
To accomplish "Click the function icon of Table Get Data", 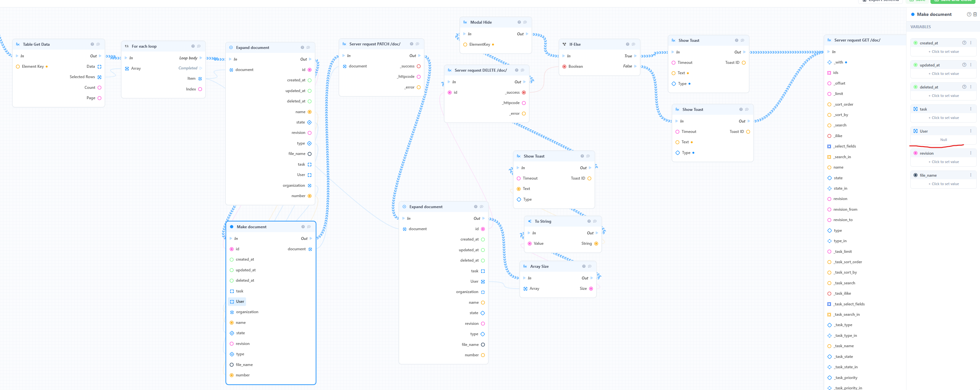I will click(18, 44).
